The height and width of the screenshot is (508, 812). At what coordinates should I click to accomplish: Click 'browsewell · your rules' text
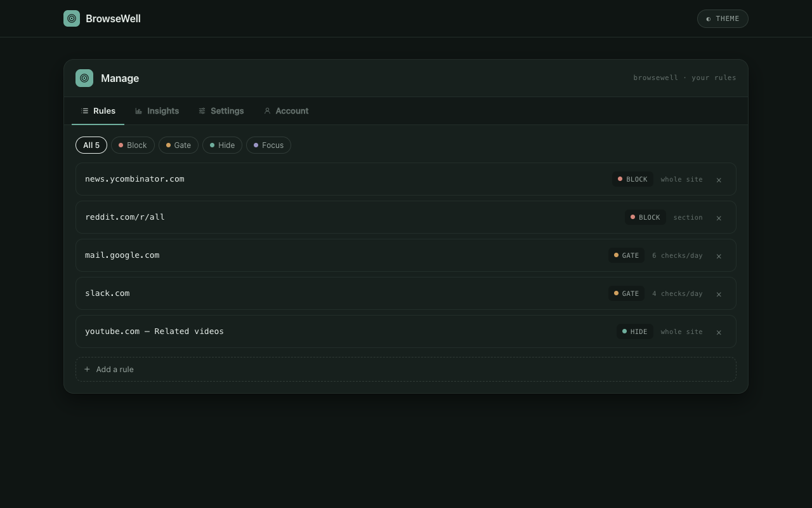coord(684,77)
